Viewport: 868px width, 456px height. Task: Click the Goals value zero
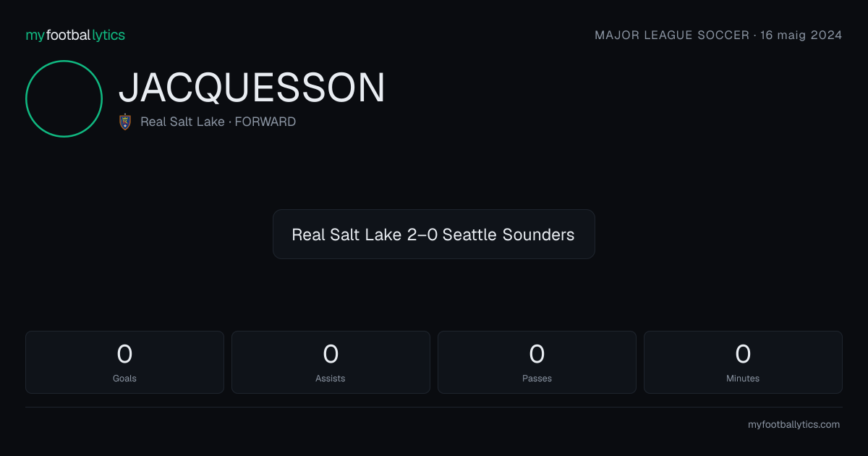pos(124,354)
